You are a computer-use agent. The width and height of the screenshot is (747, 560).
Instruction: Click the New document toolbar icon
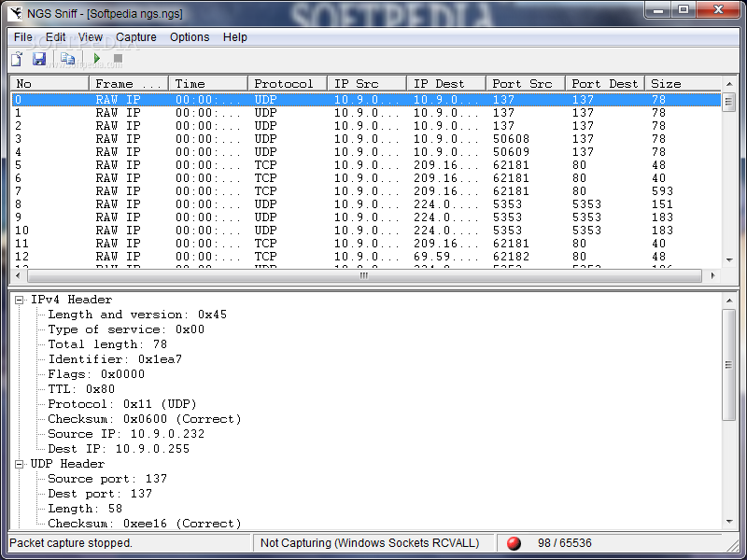click(17, 59)
